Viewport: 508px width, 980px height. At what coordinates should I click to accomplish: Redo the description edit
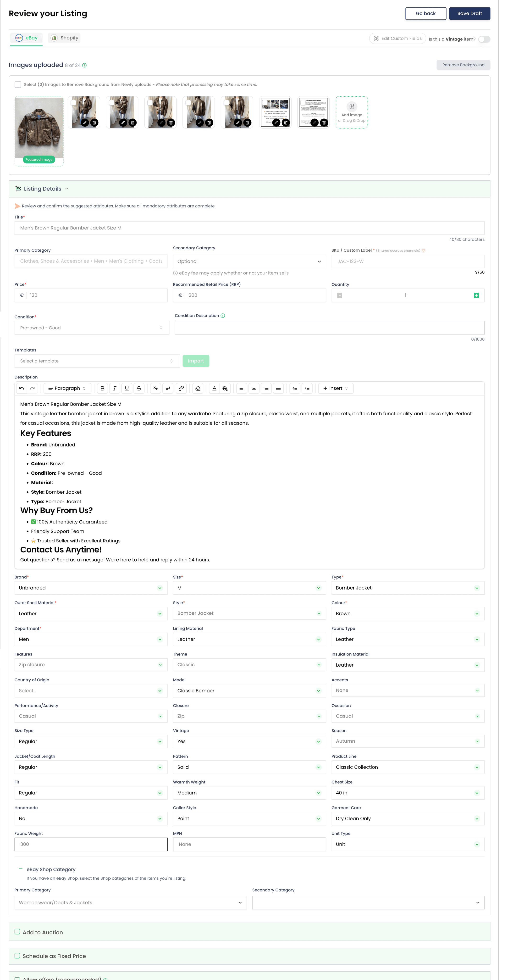pyautogui.click(x=32, y=388)
